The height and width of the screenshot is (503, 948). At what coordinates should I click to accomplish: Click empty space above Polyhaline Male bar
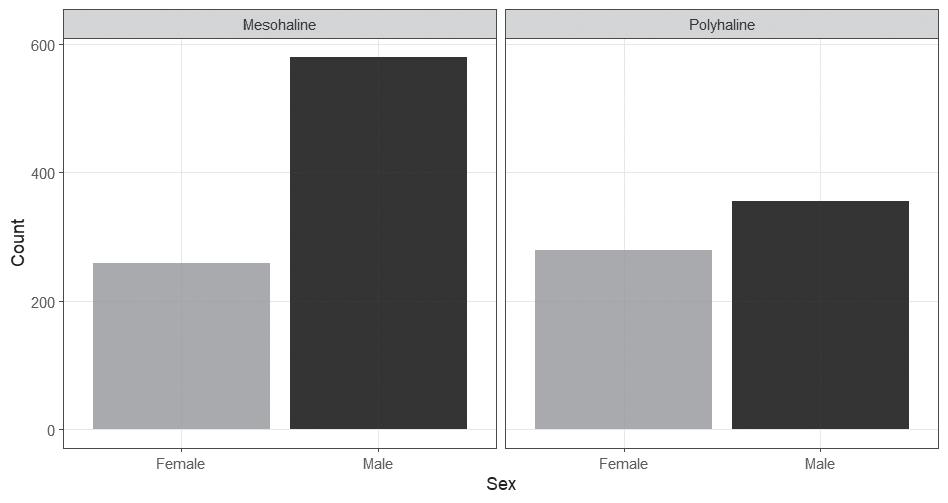pyautogui.click(x=820, y=120)
